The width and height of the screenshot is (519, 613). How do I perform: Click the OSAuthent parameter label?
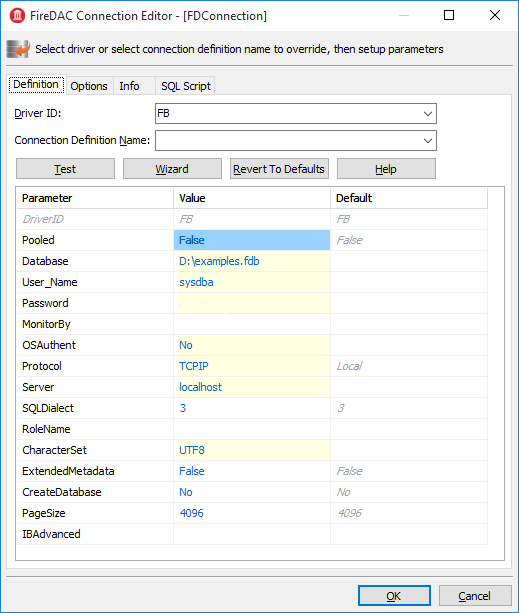49,345
